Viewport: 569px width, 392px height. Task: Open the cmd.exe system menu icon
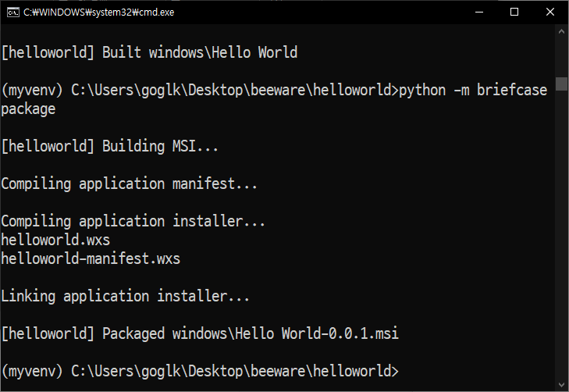[x=12, y=12]
